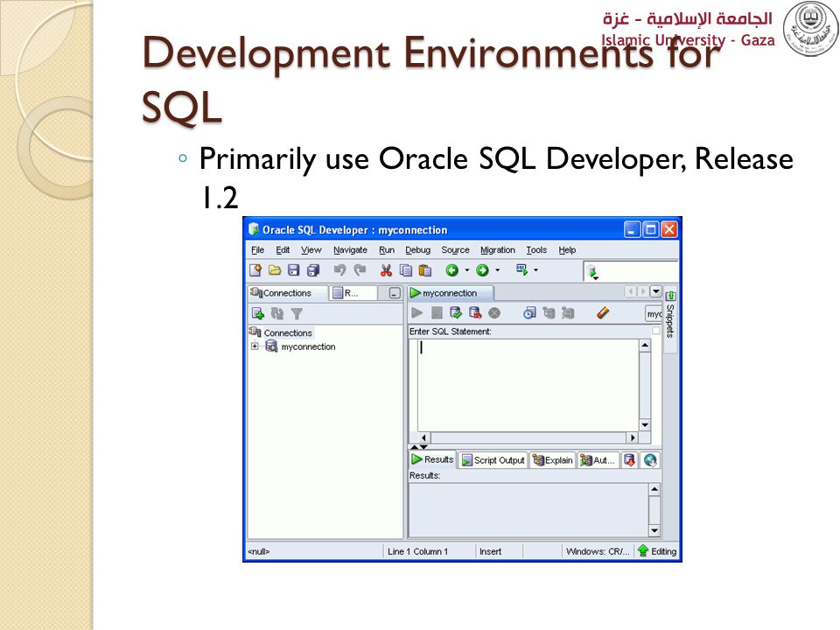Image resolution: width=840 pixels, height=630 pixels.
Task: Open the Back arrow history dropdown
Action: click(467, 270)
